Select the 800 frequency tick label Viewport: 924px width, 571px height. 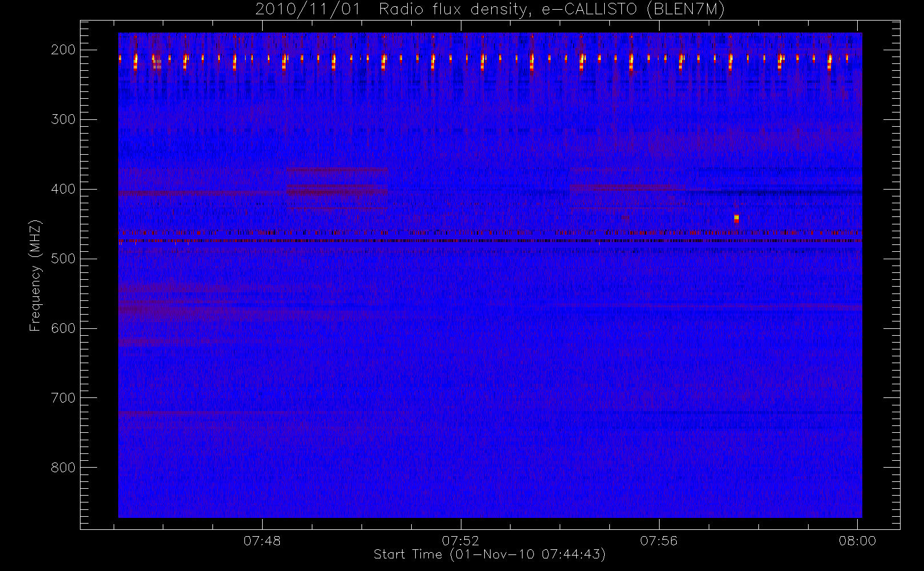[63, 468]
